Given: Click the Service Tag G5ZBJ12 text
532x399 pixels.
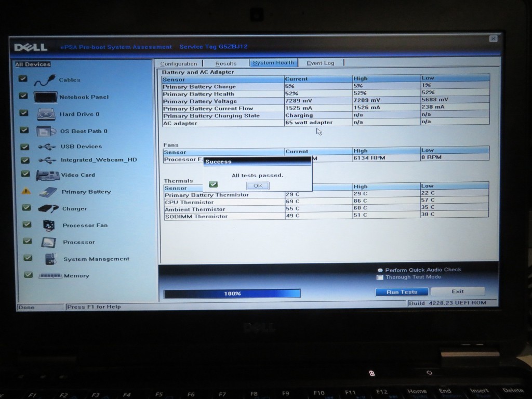Looking at the screenshot, I should coord(214,47).
